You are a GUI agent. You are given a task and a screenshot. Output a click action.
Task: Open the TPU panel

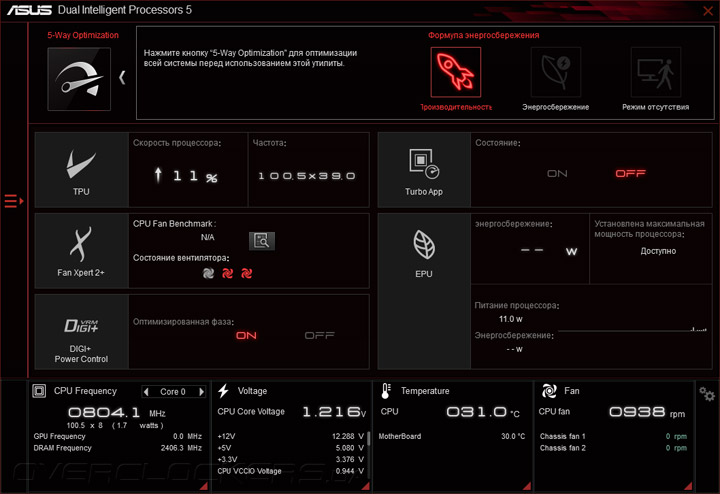click(82, 170)
